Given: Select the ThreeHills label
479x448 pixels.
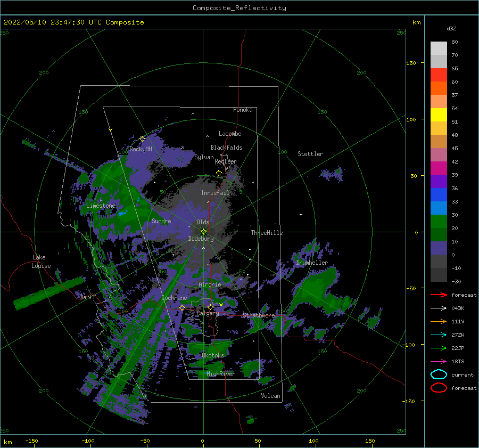Looking at the screenshot, I should pos(267,233).
